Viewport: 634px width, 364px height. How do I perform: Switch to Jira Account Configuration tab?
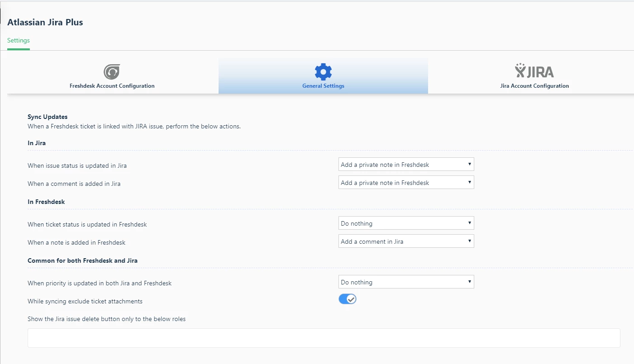click(534, 76)
